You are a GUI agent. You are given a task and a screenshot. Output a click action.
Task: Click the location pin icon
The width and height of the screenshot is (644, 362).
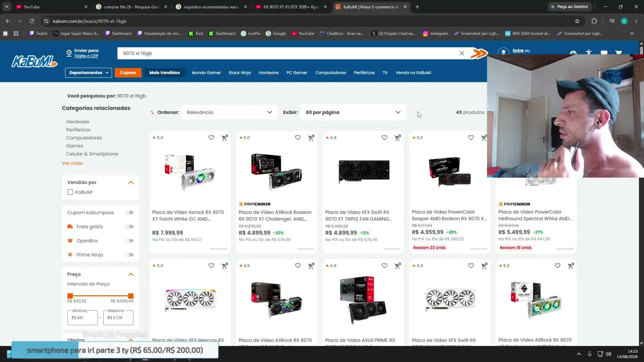pos(69,53)
